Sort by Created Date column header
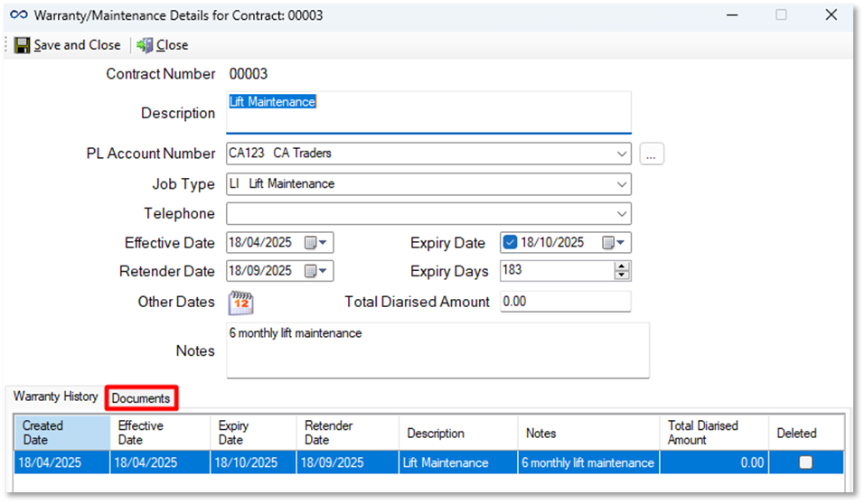 [x=61, y=433]
